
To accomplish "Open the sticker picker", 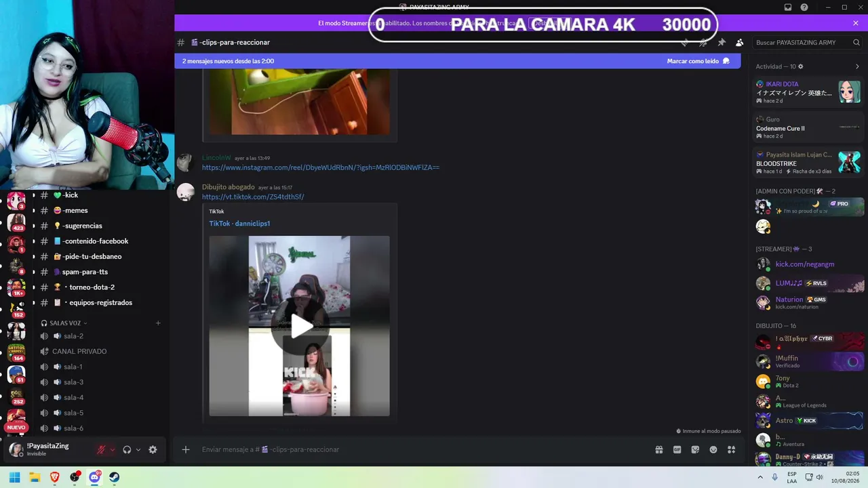I will click(x=695, y=449).
